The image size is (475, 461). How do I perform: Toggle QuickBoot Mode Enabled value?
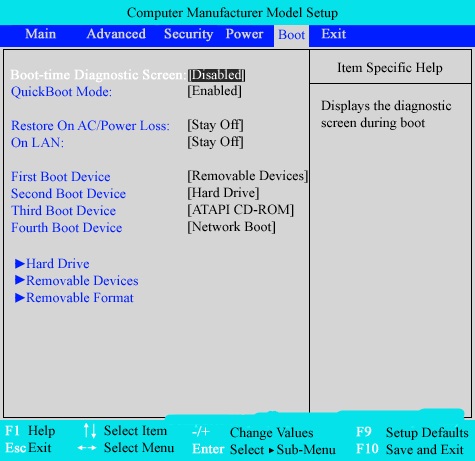coord(214,91)
